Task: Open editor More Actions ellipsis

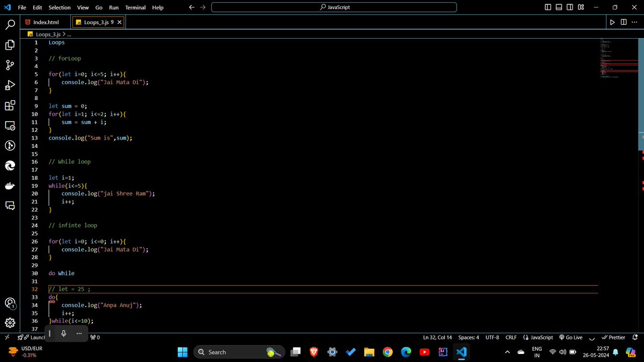Action: pyautogui.click(x=634, y=22)
